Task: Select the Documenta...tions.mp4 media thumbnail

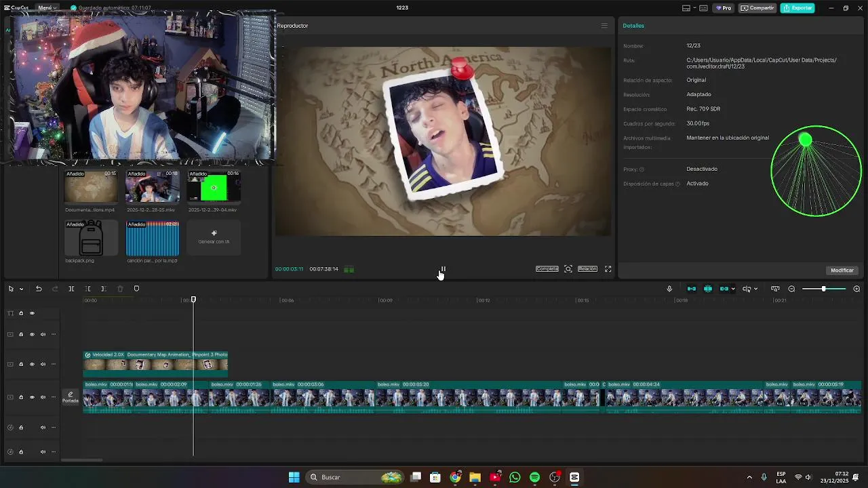Action: (x=91, y=187)
